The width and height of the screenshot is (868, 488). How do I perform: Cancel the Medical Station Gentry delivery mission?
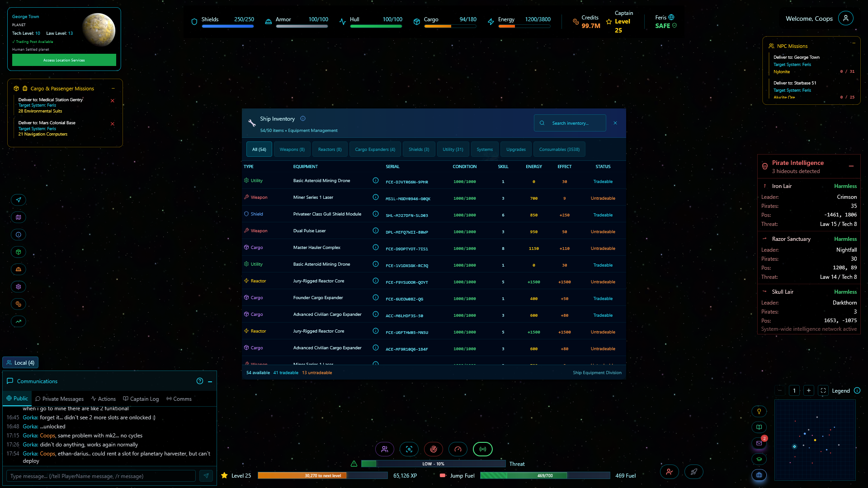point(113,101)
